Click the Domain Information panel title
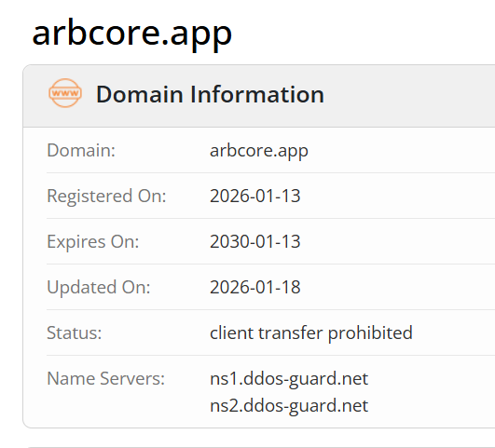This screenshot has height=448, width=495. pyautogui.click(x=210, y=94)
